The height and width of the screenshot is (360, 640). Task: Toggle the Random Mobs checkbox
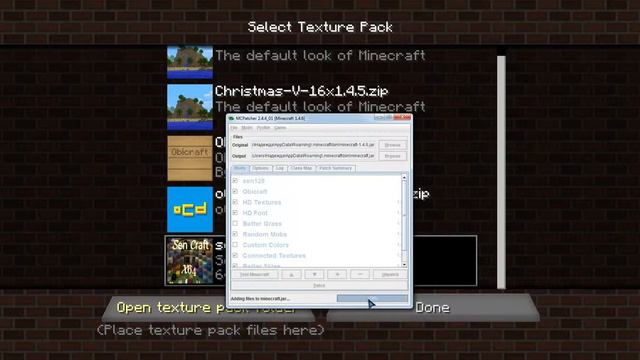click(x=235, y=234)
